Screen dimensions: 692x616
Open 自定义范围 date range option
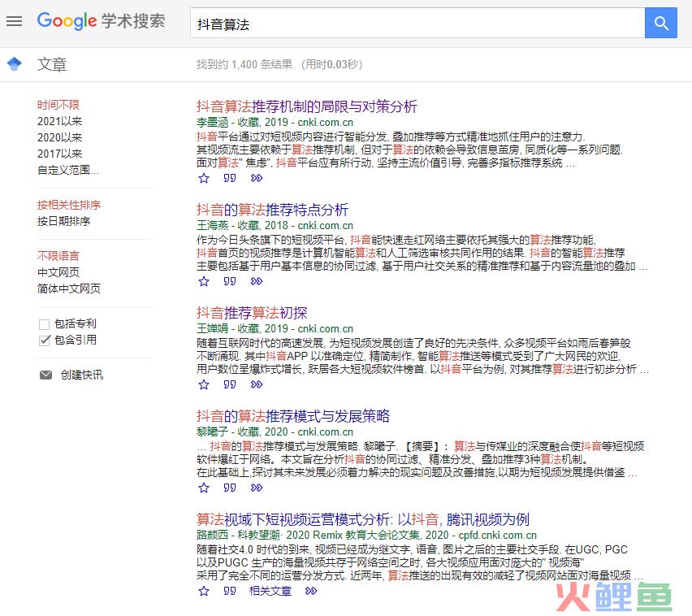(x=68, y=170)
